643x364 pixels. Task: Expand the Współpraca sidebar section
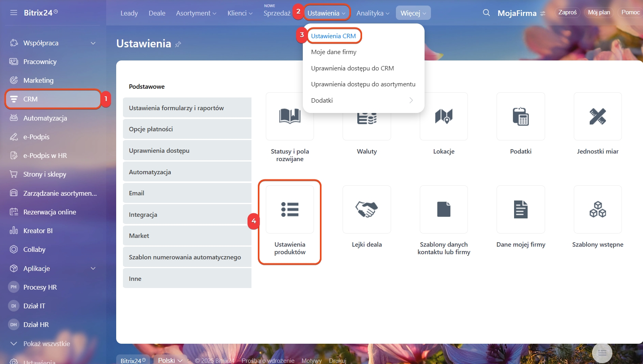pyautogui.click(x=93, y=43)
